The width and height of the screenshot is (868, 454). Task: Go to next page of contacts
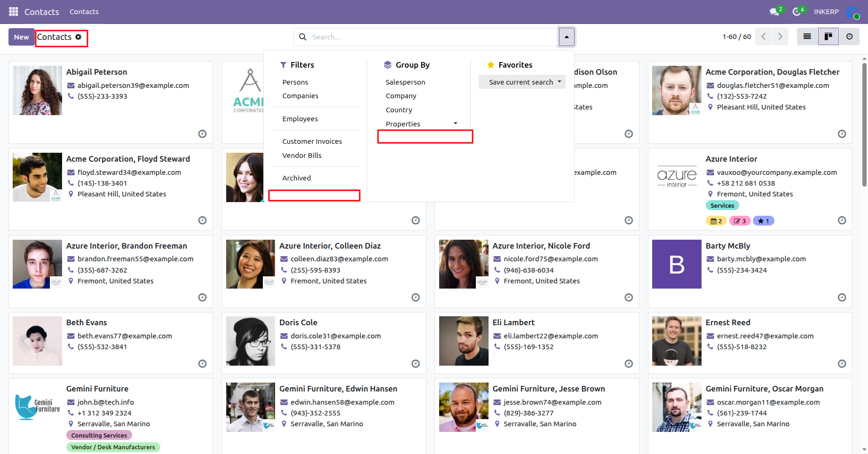(x=781, y=37)
